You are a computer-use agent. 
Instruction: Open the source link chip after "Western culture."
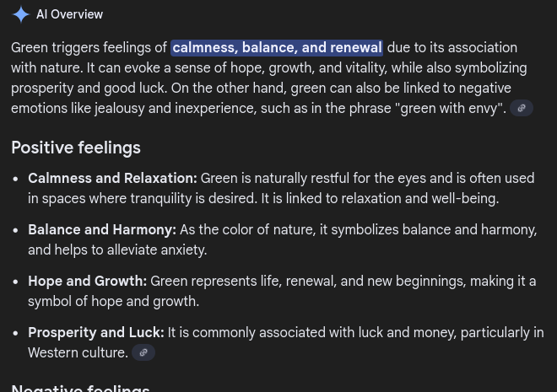143,353
